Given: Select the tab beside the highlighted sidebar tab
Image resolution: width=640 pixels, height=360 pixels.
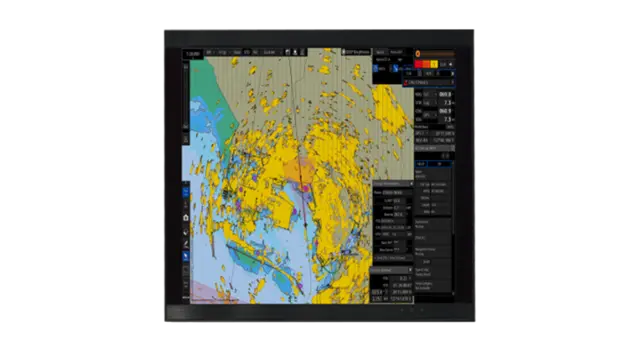Looking at the screenshot, I should coord(440,164).
